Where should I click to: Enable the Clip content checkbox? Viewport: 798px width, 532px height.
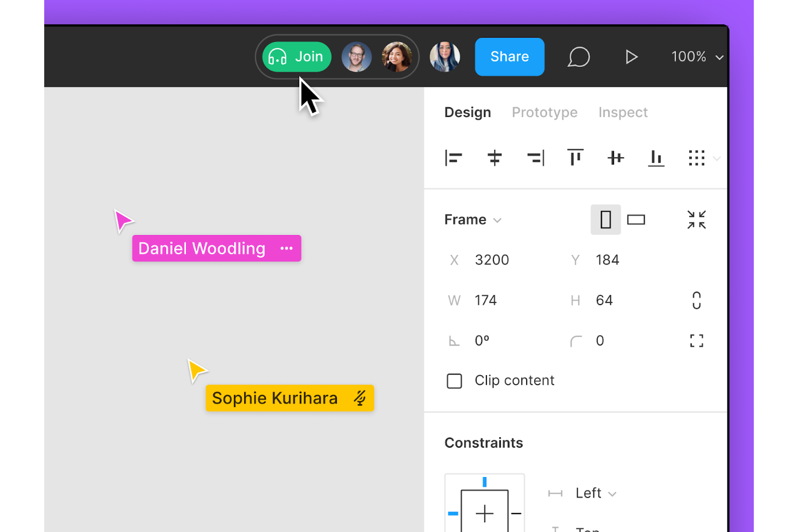point(455,381)
